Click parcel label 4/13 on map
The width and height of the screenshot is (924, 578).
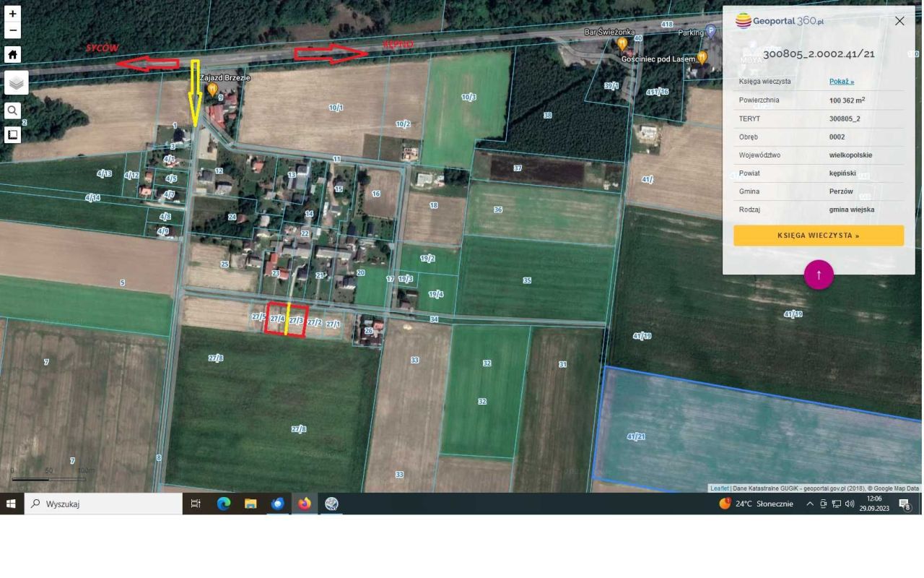pyautogui.click(x=104, y=174)
